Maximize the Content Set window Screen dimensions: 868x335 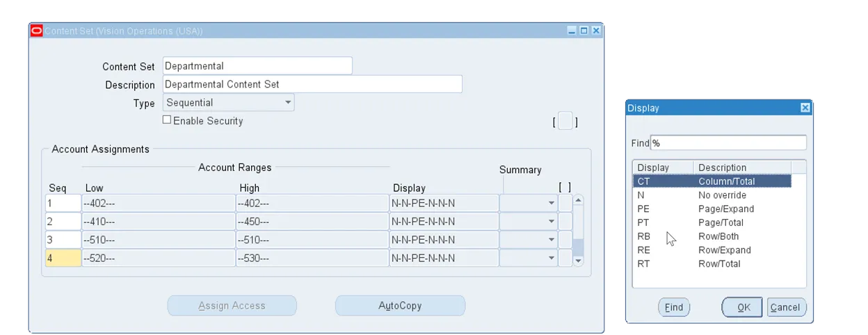pyautogui.click(x=584, y=31)
